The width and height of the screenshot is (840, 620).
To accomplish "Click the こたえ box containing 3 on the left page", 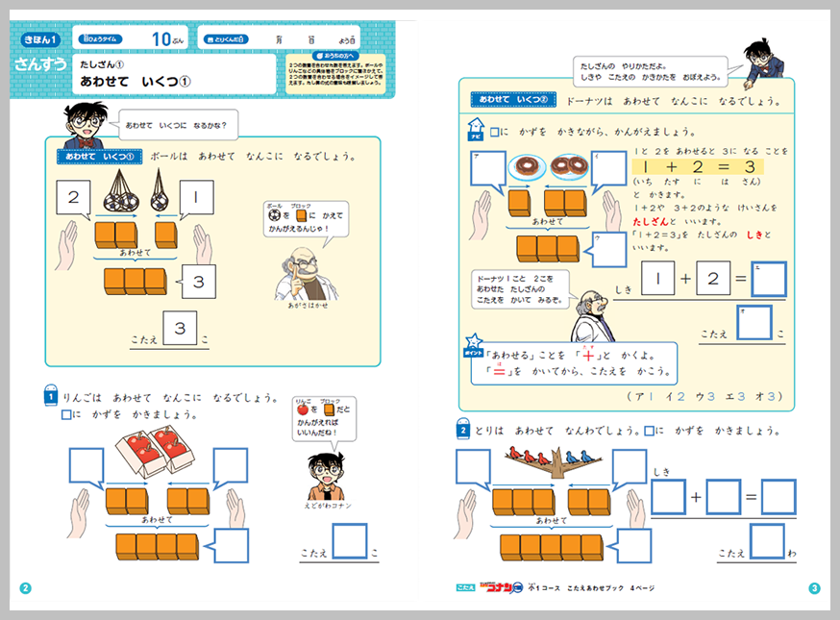I will (180, 328).
